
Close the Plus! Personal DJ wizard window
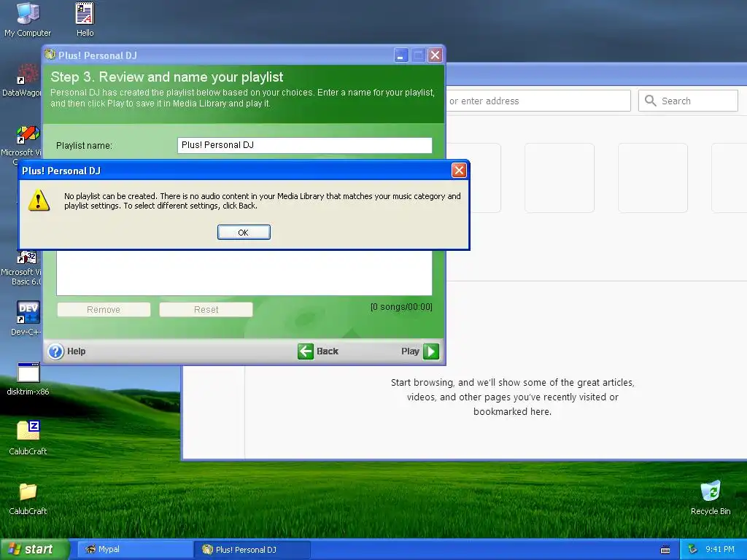(x=435, y=55)
